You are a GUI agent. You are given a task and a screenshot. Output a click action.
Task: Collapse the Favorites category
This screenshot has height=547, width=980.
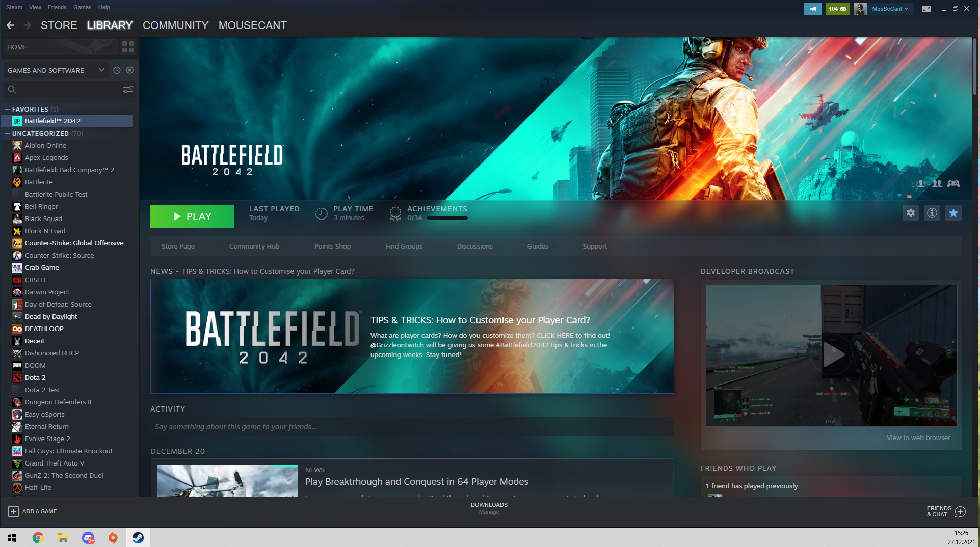(x=7, y=109)
